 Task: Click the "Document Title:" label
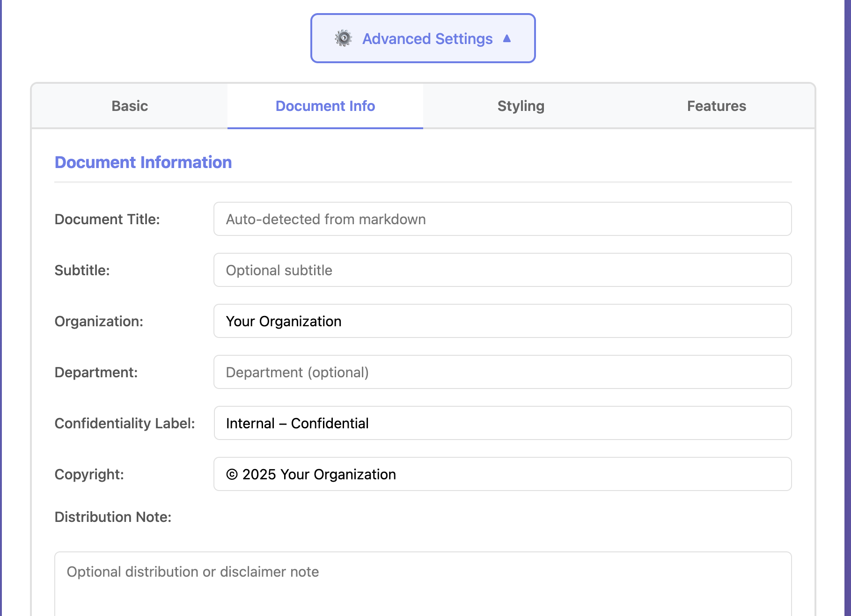[107, 220]
